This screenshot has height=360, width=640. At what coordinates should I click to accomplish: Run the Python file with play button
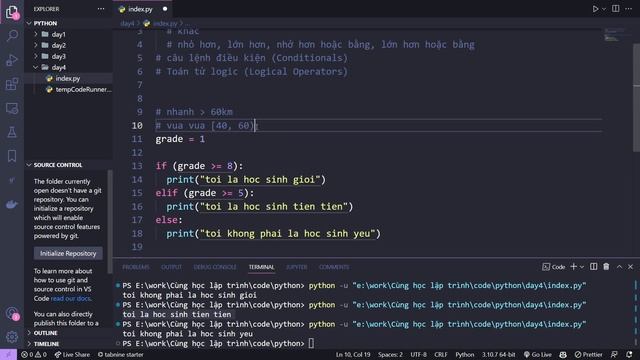tap(595, 9)
